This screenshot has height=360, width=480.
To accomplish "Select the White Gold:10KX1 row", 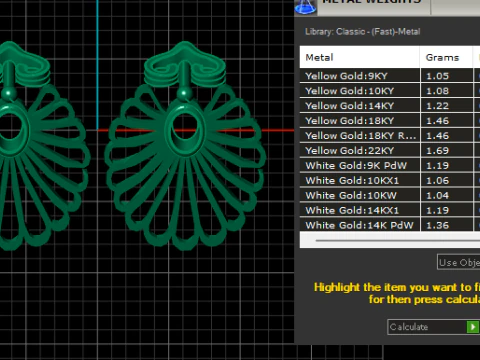I will coord(390,181).
